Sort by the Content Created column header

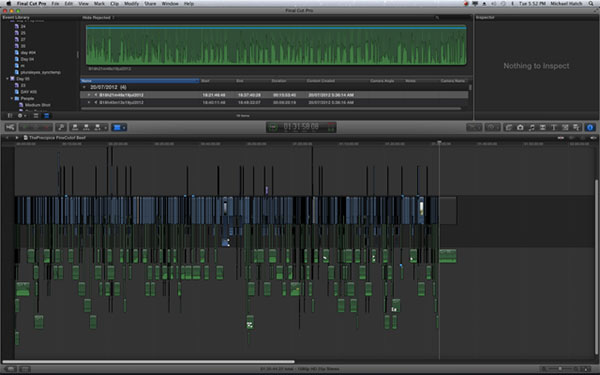click(x=321, y=81)
